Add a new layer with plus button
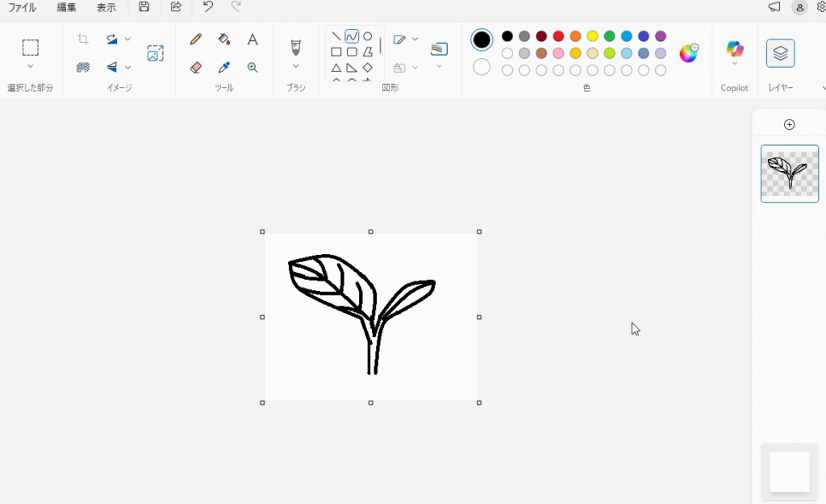The height and width of the screenshot is (504, 826). click(x=789, y=125)
